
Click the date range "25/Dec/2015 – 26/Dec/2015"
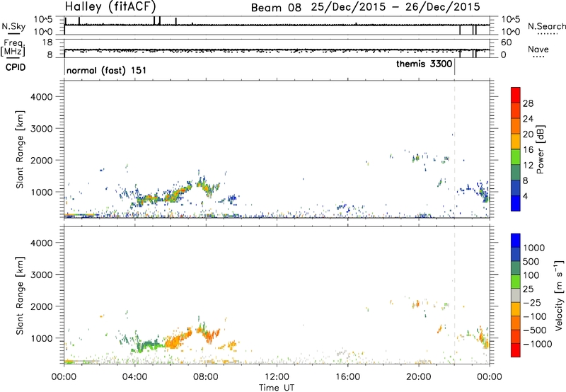pyautogui.click(x=395, y=7)
